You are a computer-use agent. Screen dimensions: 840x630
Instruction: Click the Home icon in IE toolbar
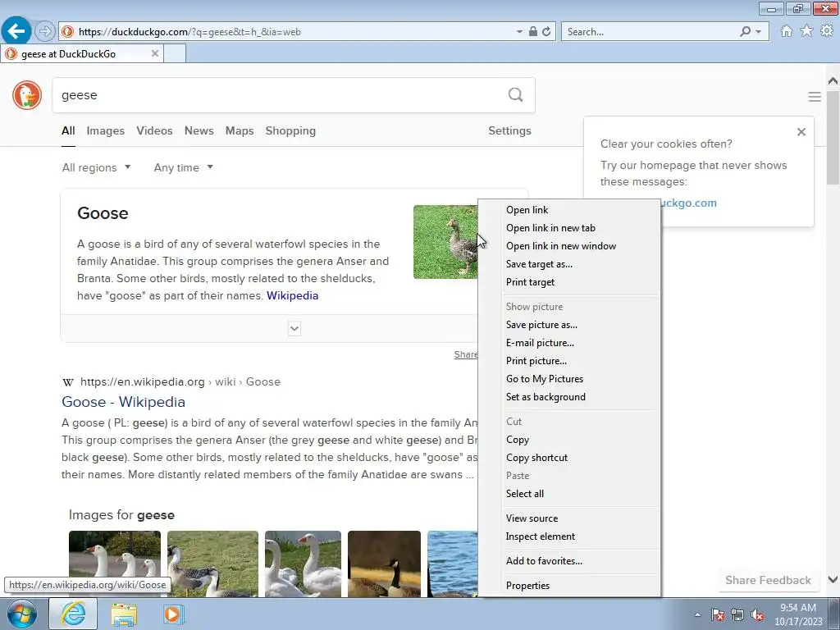pos(787,31)
